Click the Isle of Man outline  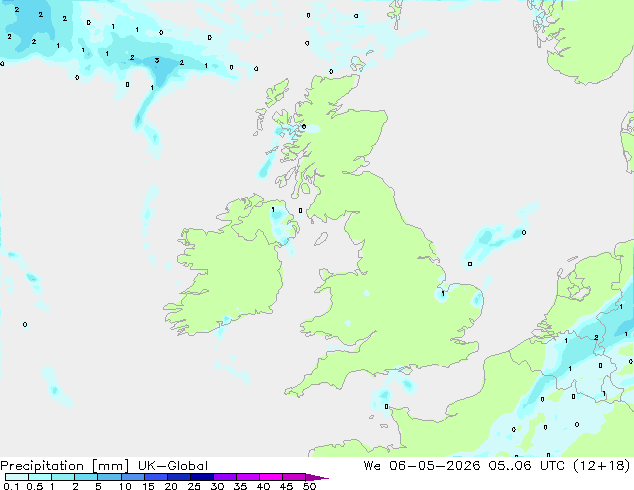click(321, 239)
